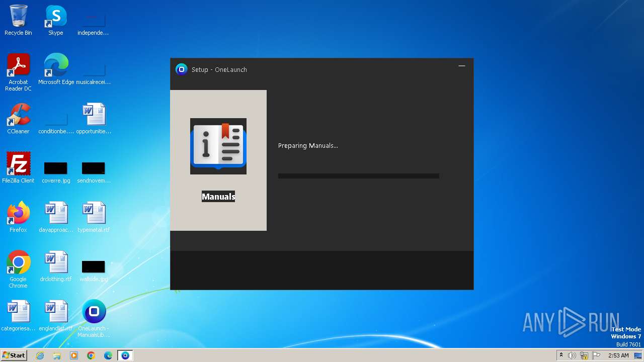
Task: Click the OneLaunch logo in the setup title bar
Action: tap(181, 69)
